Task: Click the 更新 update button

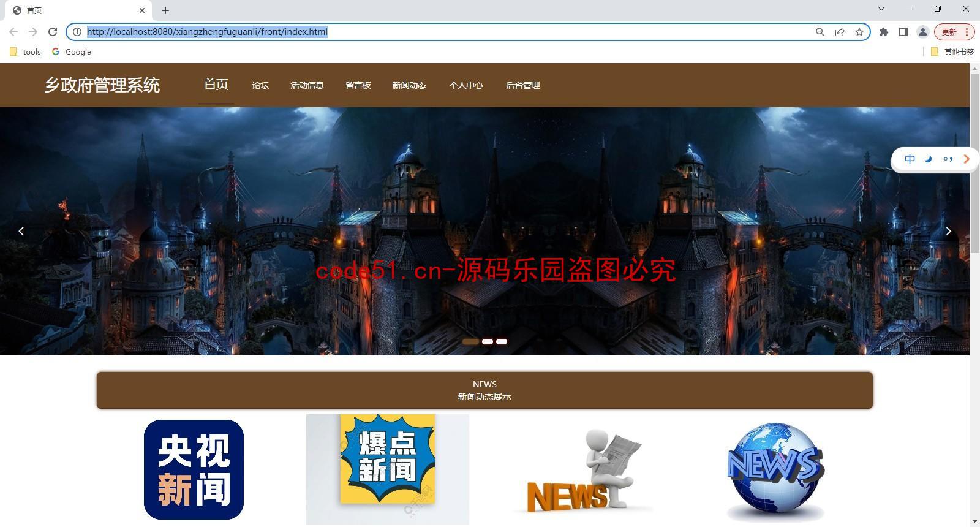Action: coord(949,32)
